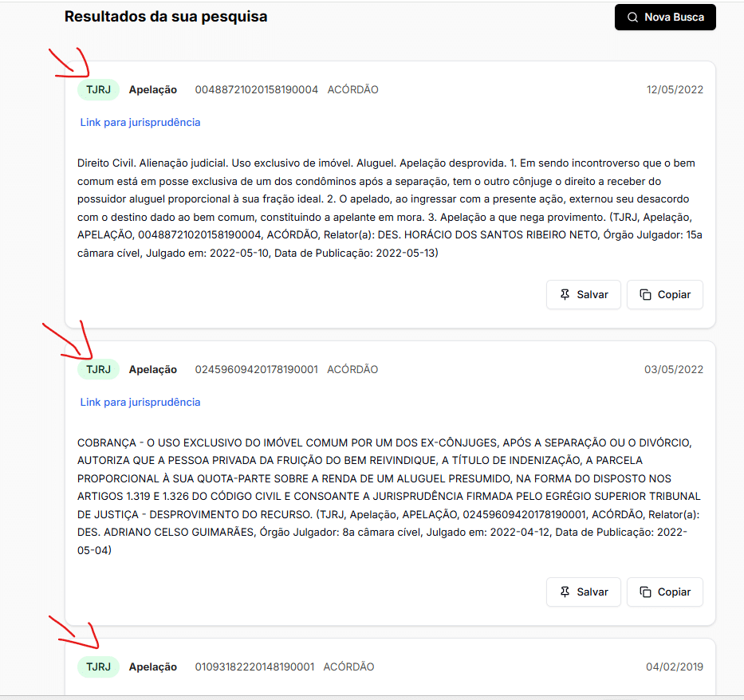Select case number 02459609420178190001
Image resolution: width=744 pixels, height=700 pixels.
point(256,370)
